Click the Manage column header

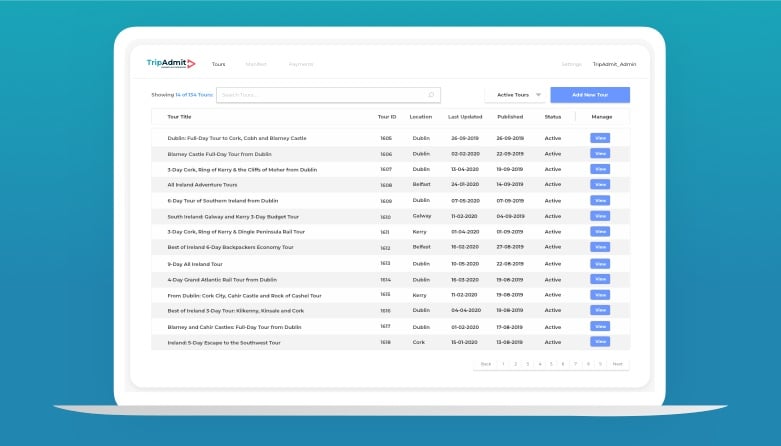point(602,117)
